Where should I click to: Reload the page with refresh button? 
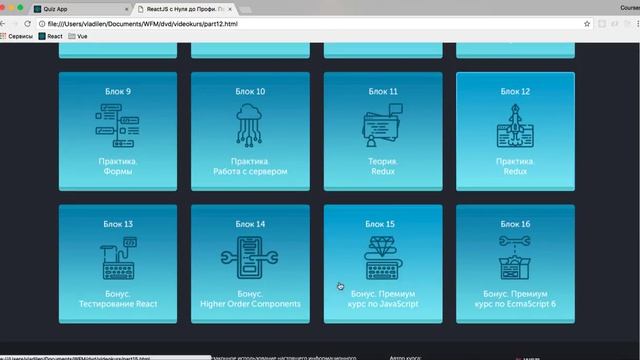pos(27,24)
